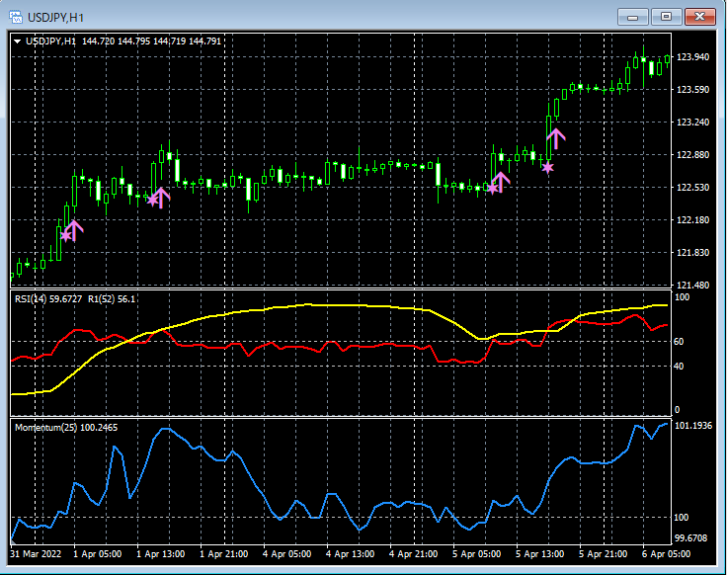Screen dimensions: 728x575
Task: Select the leftmost pink up arrow signal
Action: point(75,230)
